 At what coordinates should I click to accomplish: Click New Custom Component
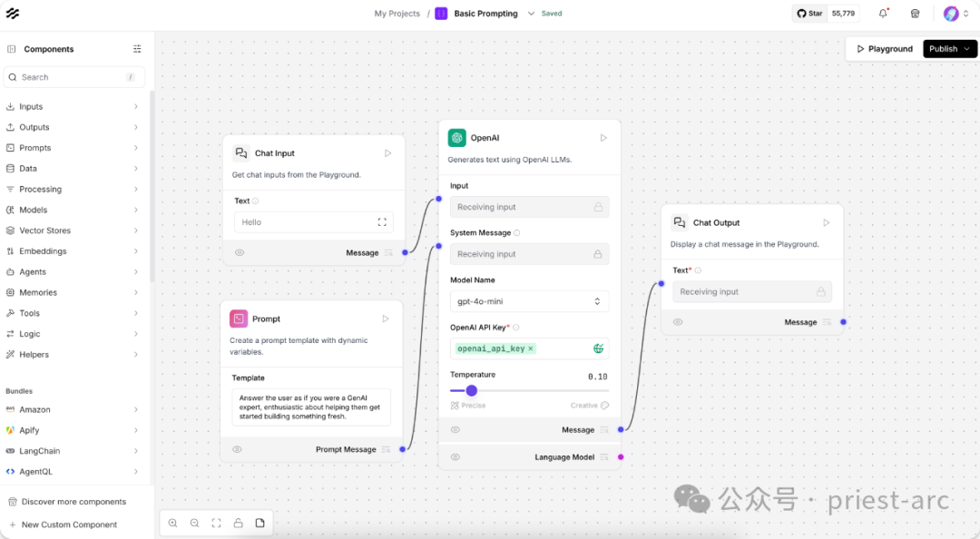(69, 524)
